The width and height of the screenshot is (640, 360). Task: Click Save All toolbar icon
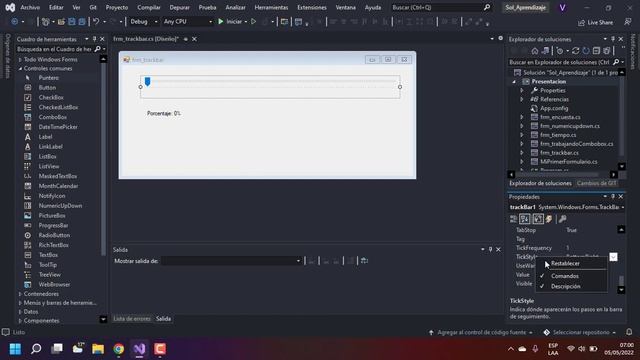click(82, 22)
